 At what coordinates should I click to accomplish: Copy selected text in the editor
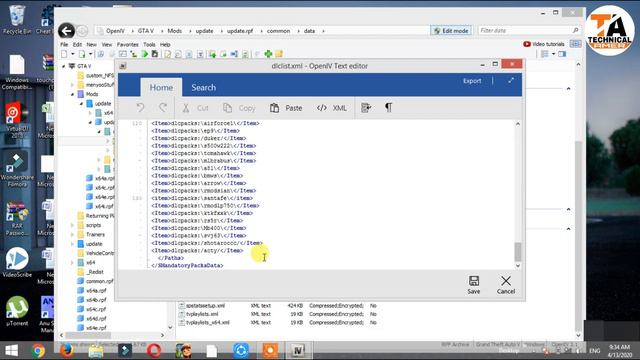tap(239, 108)
